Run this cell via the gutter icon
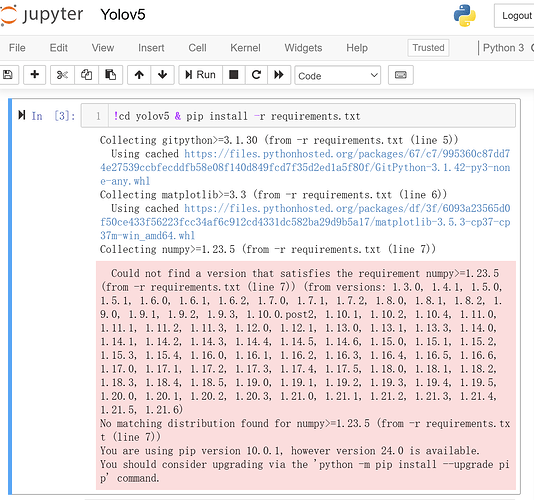Screen dimensions: 534x500 pos(22,115)
